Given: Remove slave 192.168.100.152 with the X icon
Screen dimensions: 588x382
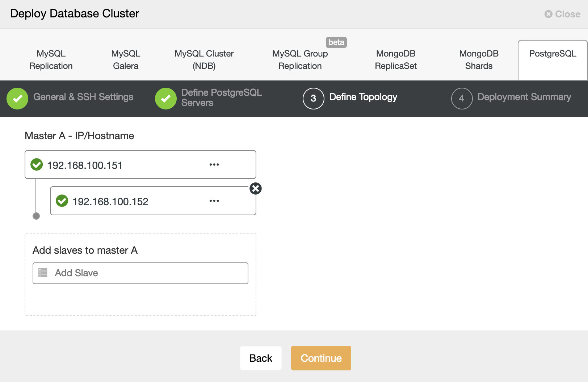Looking at the screenshot, I should coord(256,188).
